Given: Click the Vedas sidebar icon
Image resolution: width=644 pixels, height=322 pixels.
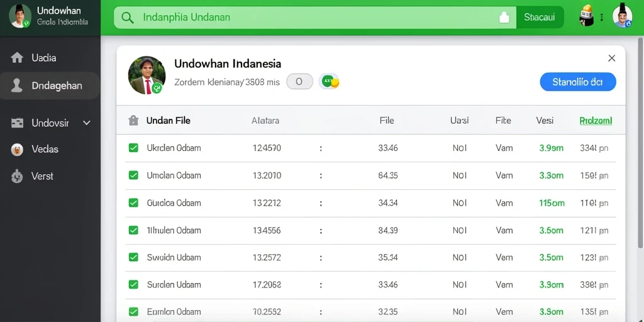Looking at the screenshot, I should tap(17, 150).
